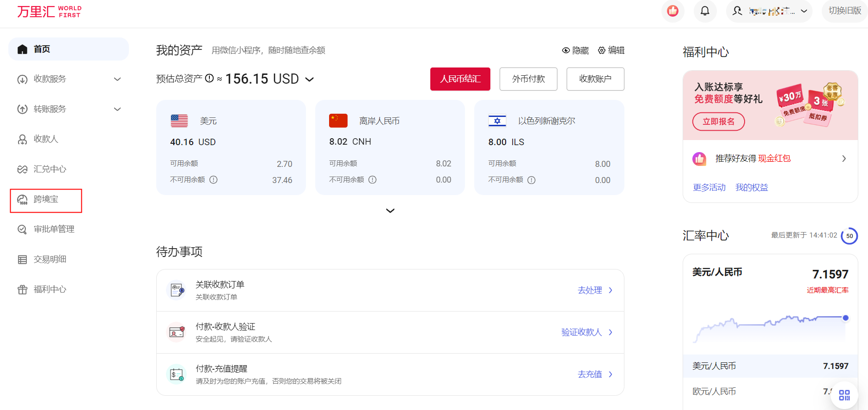868x410 pixels.
Task: Click the notification bell icon
Action: [705, 11]
